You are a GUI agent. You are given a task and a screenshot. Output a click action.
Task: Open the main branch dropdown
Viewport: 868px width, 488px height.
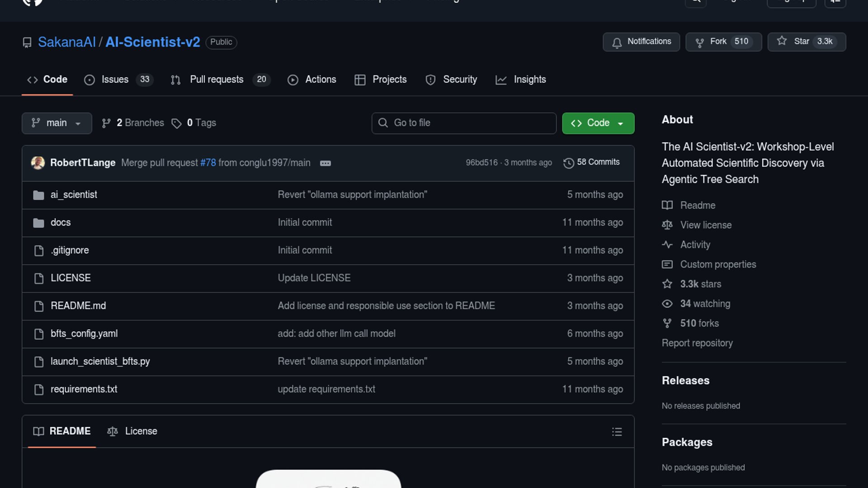(x=57, y=123)
